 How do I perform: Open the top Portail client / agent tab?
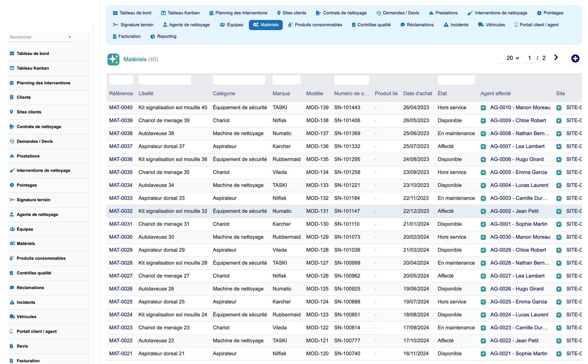pyautogui.click(x=536, y=25)
